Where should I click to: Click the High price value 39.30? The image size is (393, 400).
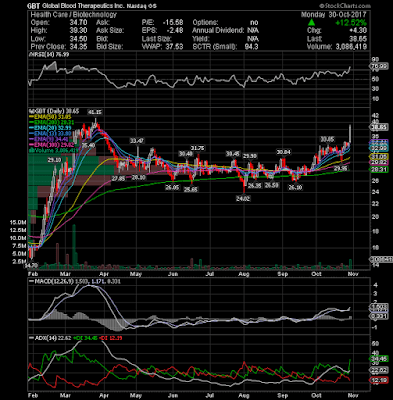[x=79, y=31]
